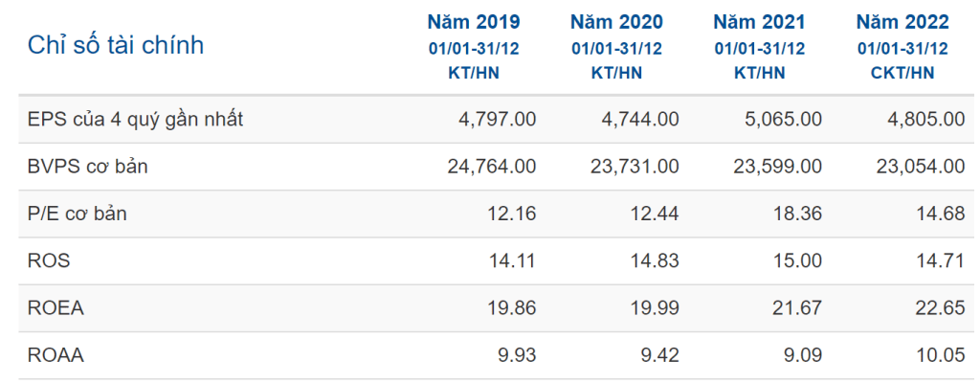The width and height of the screenshot is (980, 384).
Task: Click the ROS row label
Action: pyautogui.click(x=49, y=260)
